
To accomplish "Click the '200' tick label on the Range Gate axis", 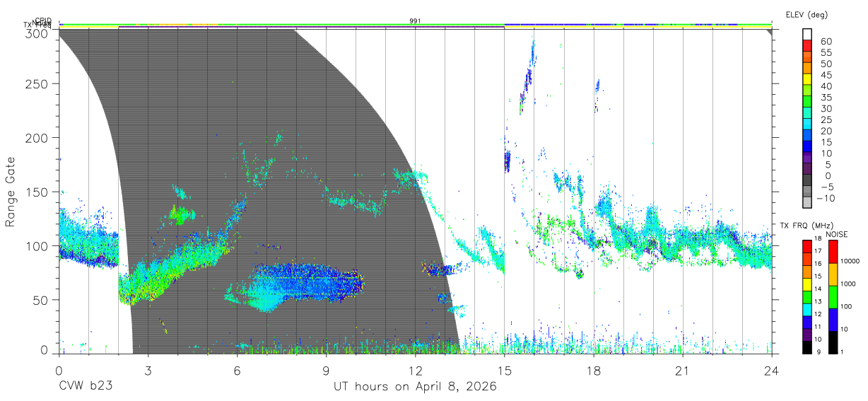I will [x=35, y=137].
